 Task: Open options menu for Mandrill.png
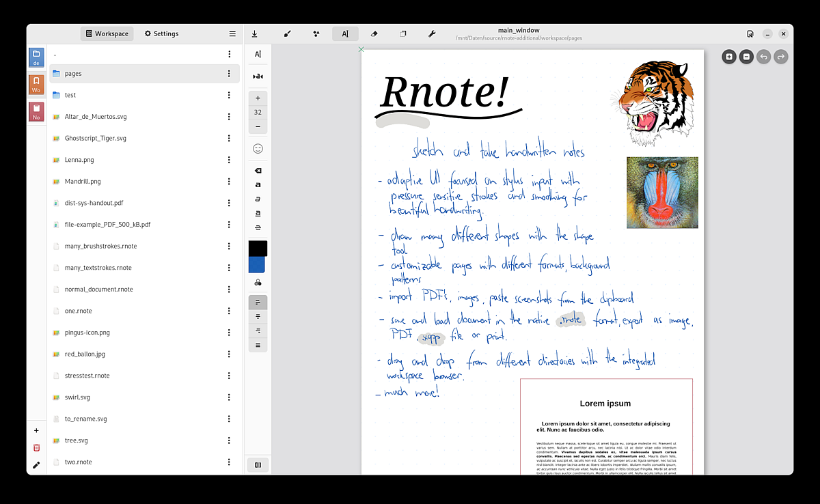tap(229, 182)
